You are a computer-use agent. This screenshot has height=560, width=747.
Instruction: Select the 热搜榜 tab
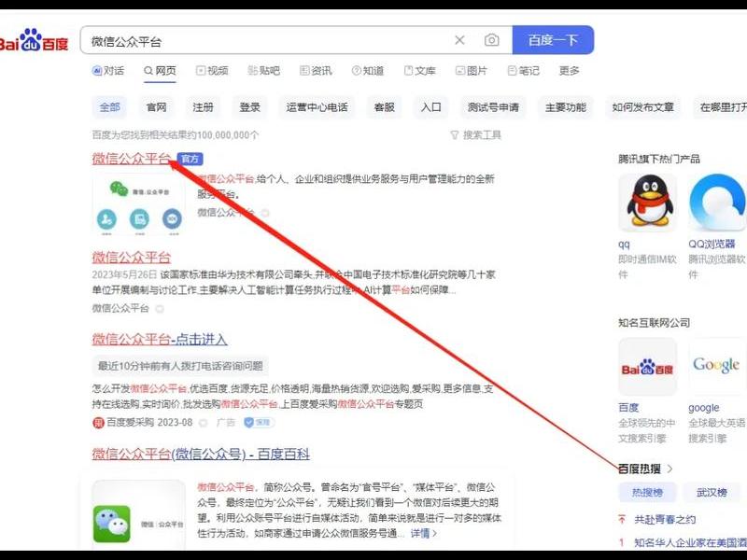(647, 493)
